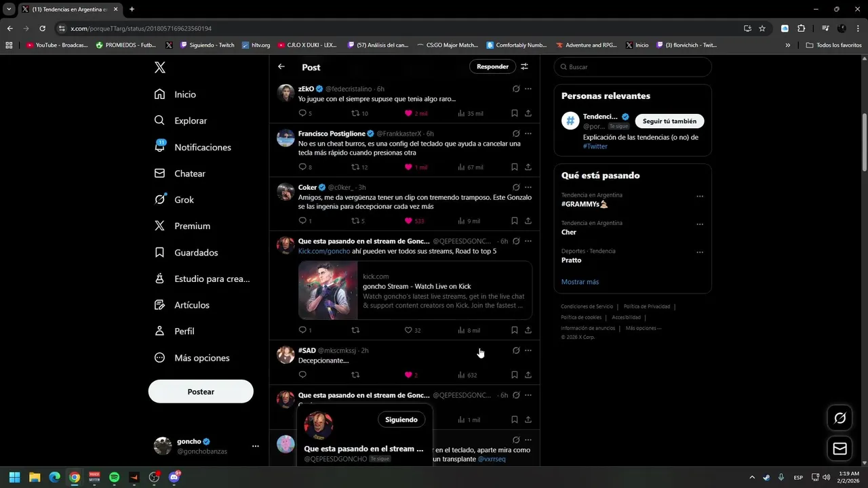Toggle like on Coker reply

408,221
